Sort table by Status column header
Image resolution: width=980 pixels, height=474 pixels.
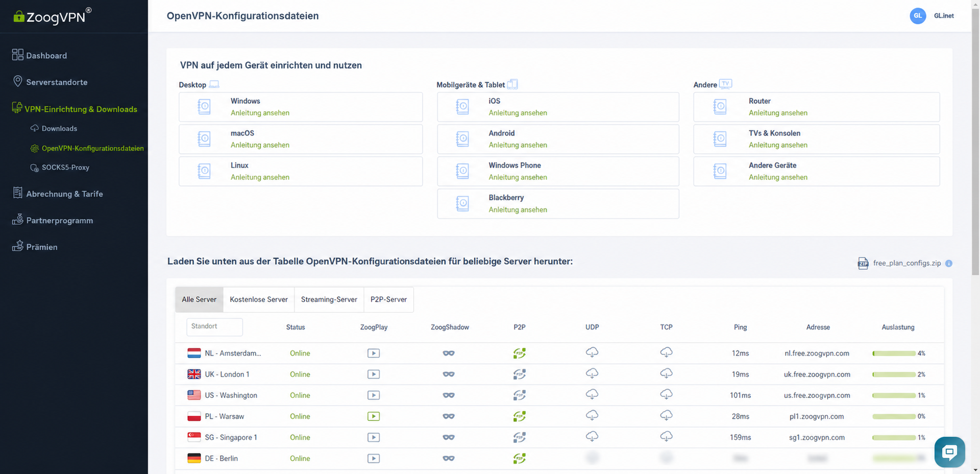coord(296,327)
